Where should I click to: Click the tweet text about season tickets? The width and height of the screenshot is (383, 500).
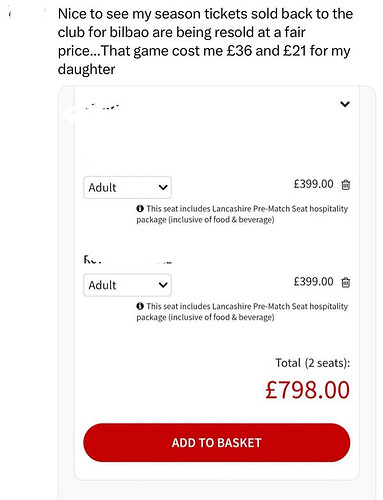[205, 42]
